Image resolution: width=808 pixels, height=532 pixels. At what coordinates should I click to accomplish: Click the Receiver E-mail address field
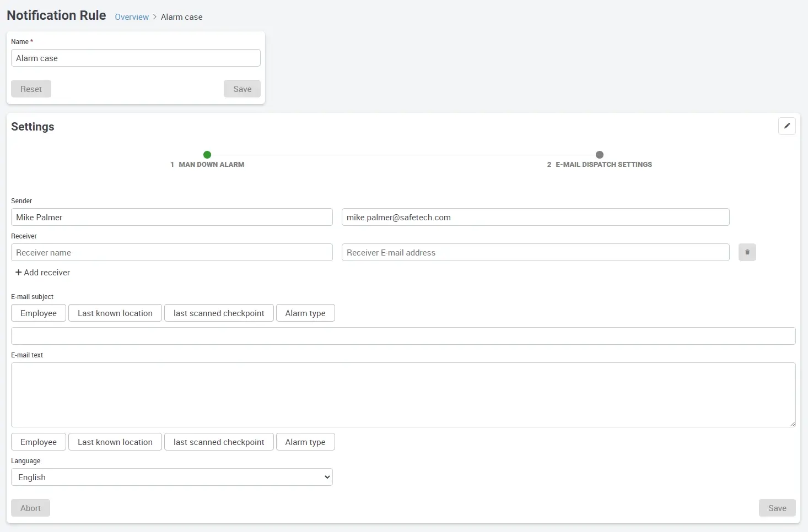[x=535, y=252]
